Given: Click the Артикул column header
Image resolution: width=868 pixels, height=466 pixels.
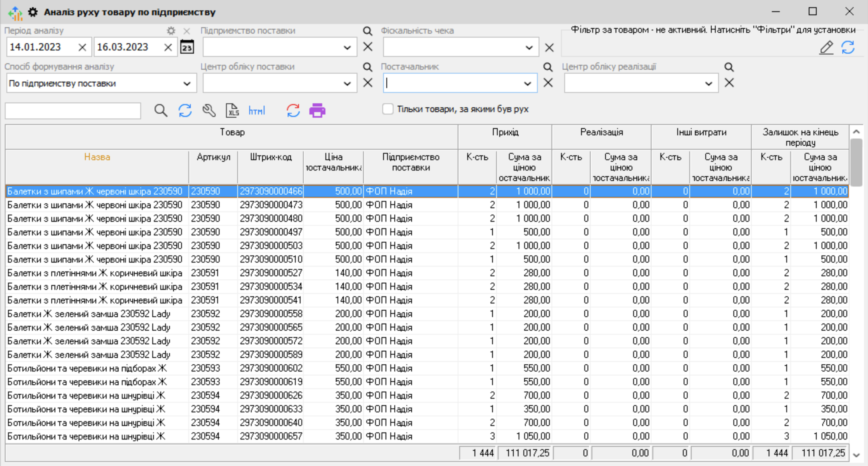Looking at the screenshot, I should pos(213,157).
